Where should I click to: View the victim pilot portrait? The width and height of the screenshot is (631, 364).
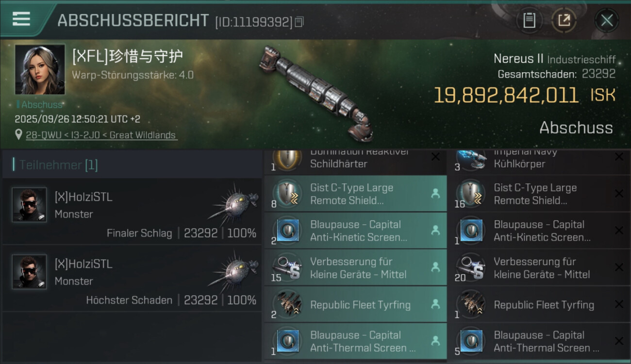(x=40, y=69)
